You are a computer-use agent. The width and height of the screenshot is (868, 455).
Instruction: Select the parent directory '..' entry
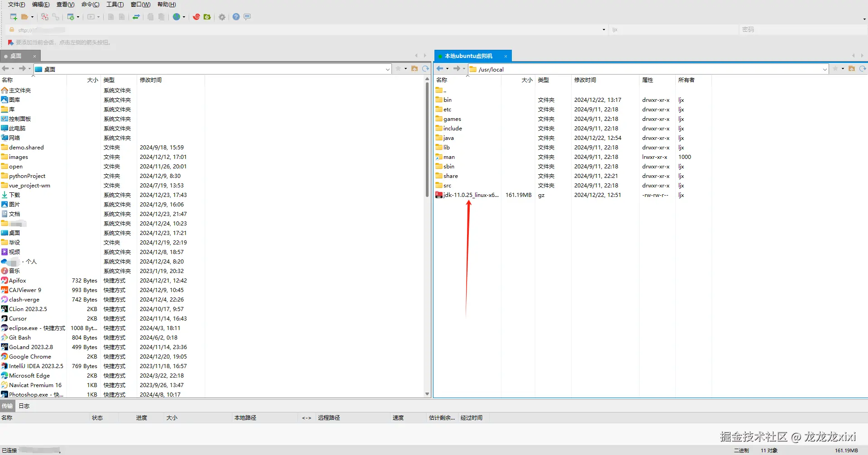coord(441,91)
